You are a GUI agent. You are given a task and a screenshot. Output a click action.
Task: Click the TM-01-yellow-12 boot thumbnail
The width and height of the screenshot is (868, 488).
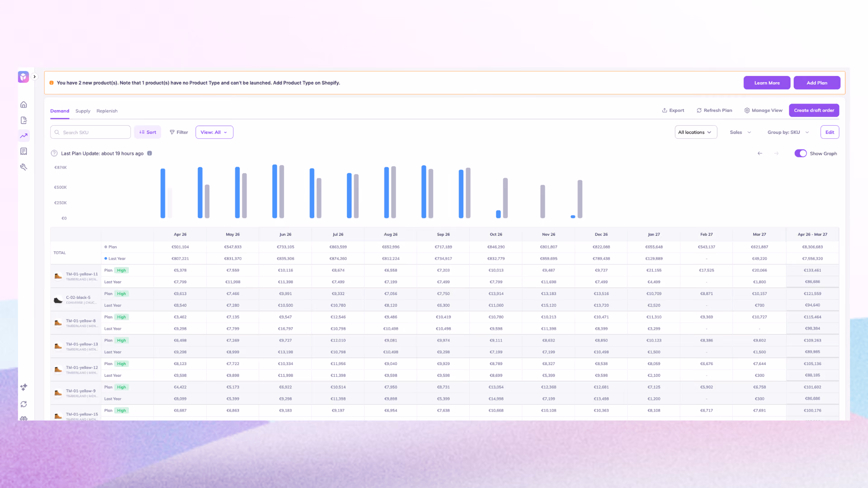tap(58, 370)
